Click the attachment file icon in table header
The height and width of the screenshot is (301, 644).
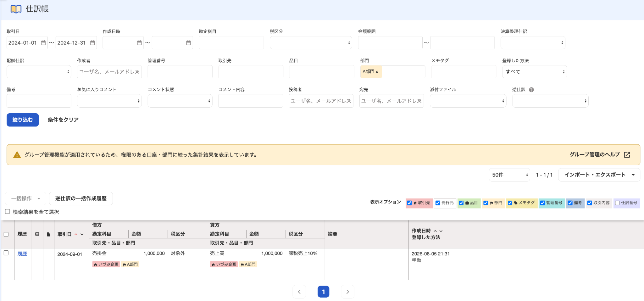coord(48,234)
